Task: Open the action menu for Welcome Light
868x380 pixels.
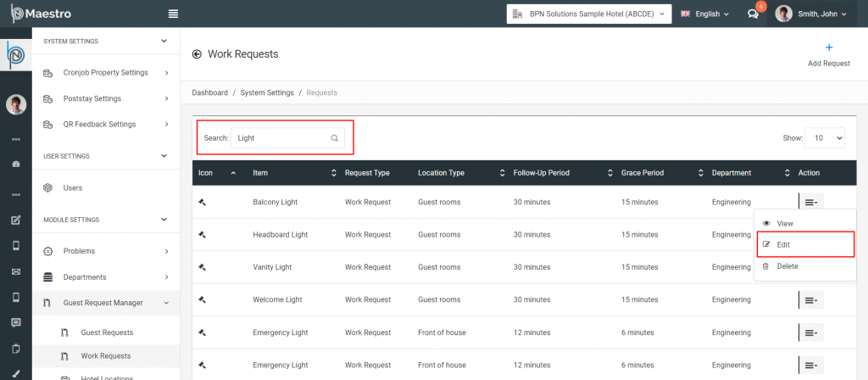Action: tap(811, 300)
